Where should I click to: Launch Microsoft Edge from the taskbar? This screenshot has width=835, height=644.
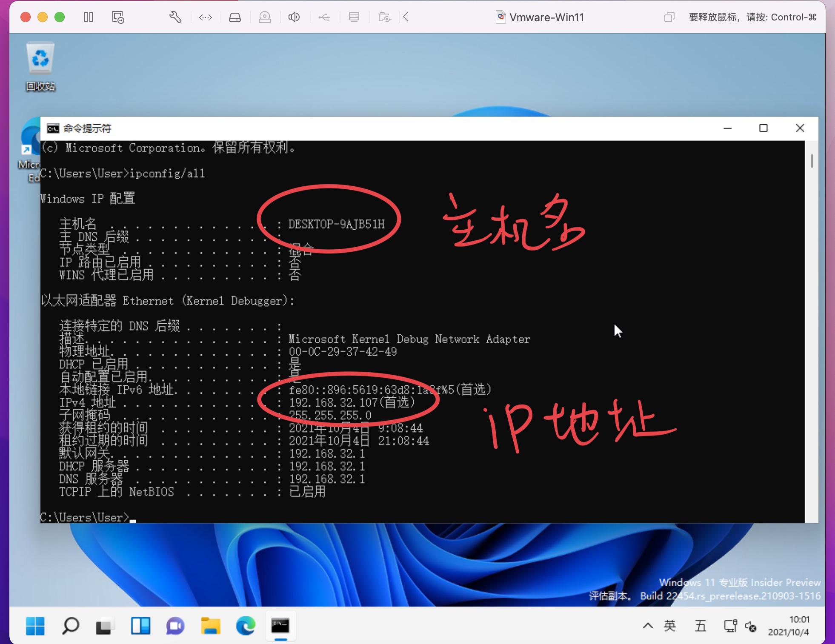pos(246,626)
